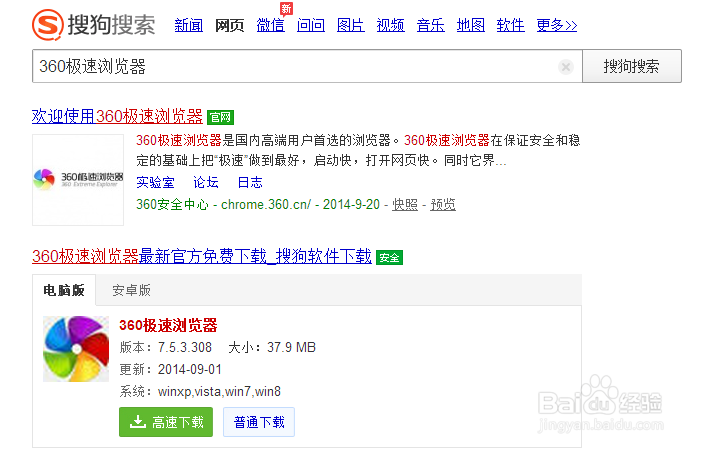Open the 360极速浏览器 site thumbnail

[x=78, y=180]
